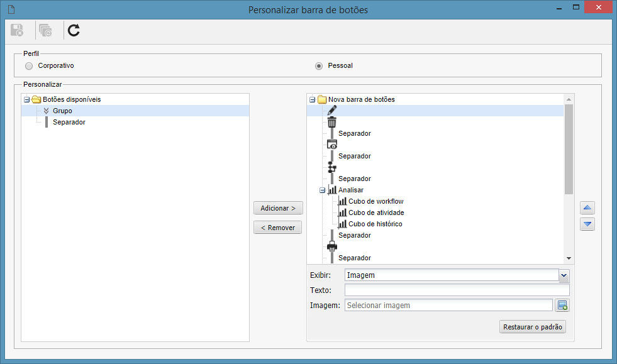Click the Analisar chart icon
The width and height of the screenshot is (617, 364).
click(333, 190)
